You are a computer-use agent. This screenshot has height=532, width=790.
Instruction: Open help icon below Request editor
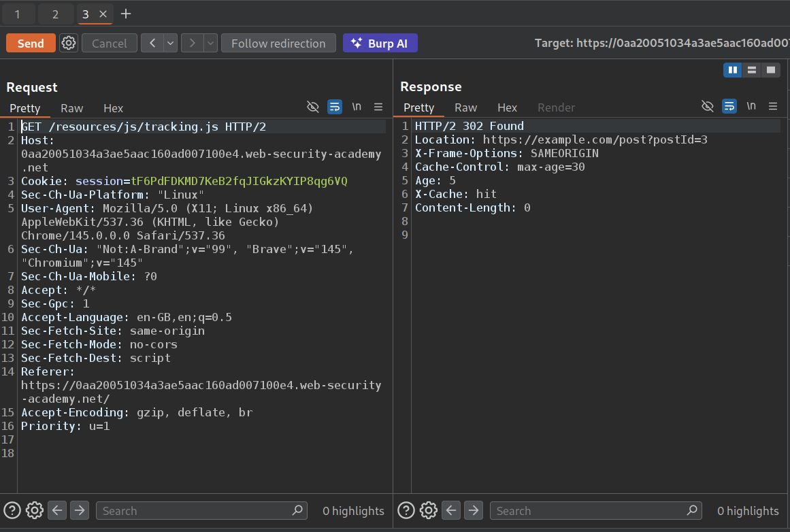click(x=12, y=510)
